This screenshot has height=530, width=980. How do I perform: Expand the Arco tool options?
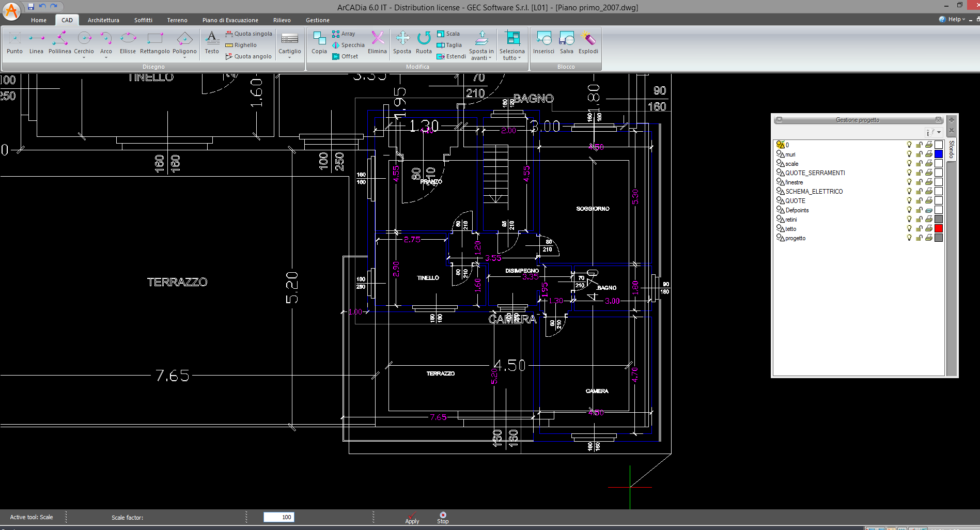(x=106, y=57)
